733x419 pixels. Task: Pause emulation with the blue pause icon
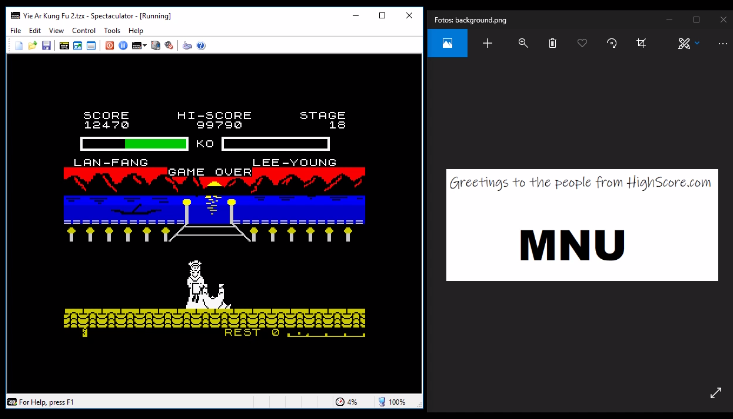coord(123,45)
